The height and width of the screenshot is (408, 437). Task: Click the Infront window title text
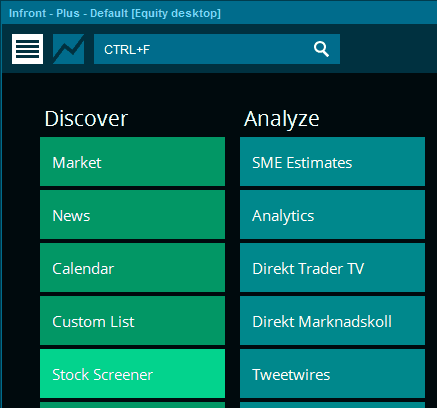[115, 13]
